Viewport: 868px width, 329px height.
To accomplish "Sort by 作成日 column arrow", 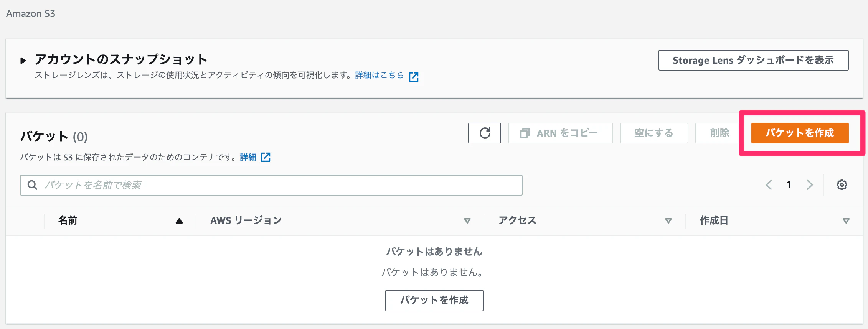I will point(846,221).
